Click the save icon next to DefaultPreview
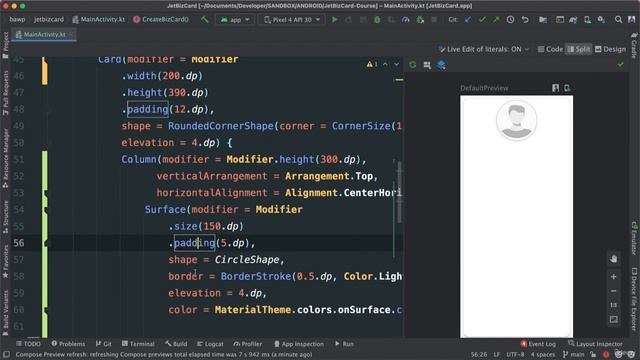Screen dimensions: 640x360 pyautogui.click(x=556, y=88)
